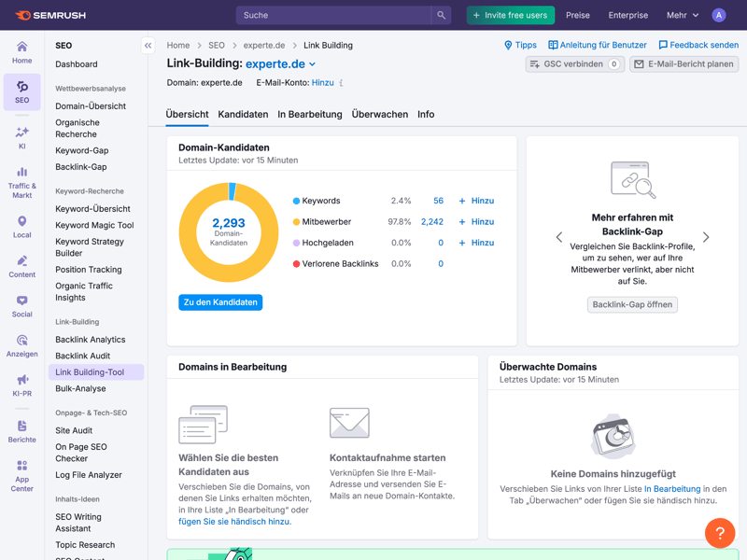Click the Backlink-Gap öffnen button

click(632, 304)
